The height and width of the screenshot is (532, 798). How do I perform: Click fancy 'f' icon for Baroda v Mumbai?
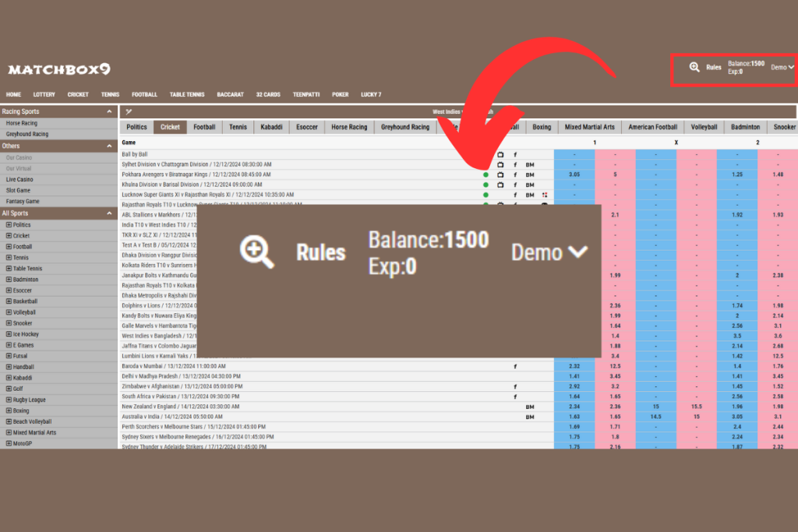[x=515, y=366]
